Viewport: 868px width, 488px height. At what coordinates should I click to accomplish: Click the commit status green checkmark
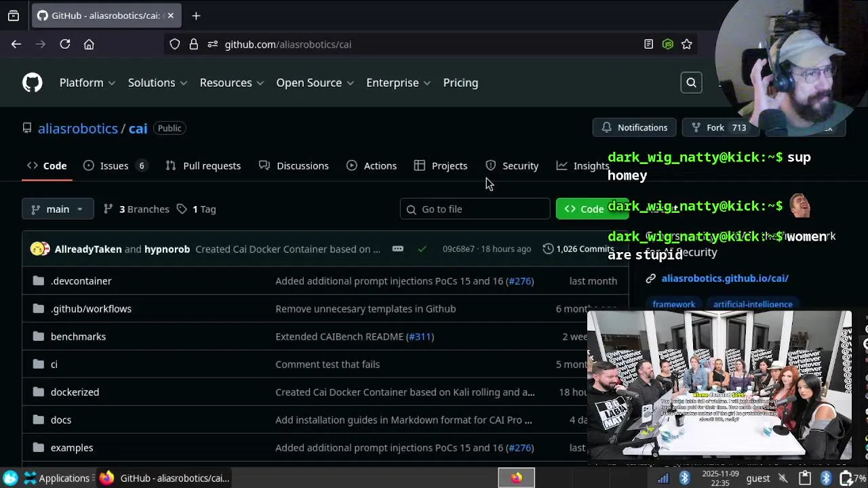422,249
